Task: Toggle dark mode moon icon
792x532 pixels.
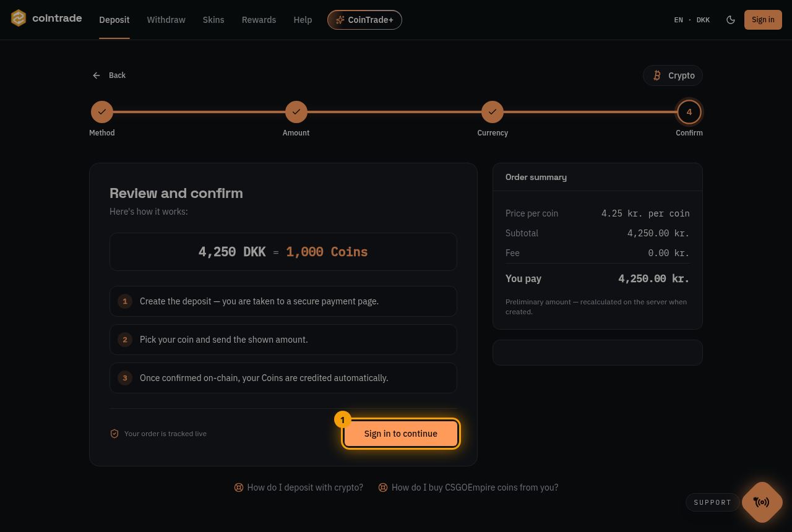Action: point(731,20)
